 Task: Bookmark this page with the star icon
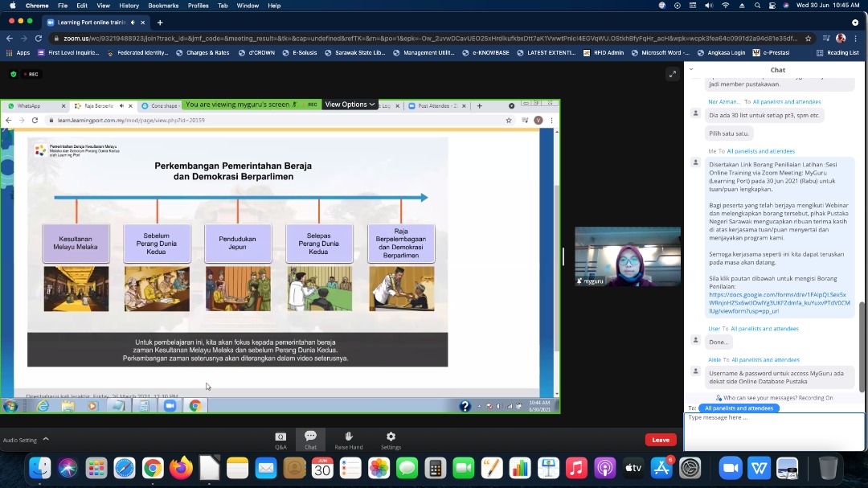(809, 39)
